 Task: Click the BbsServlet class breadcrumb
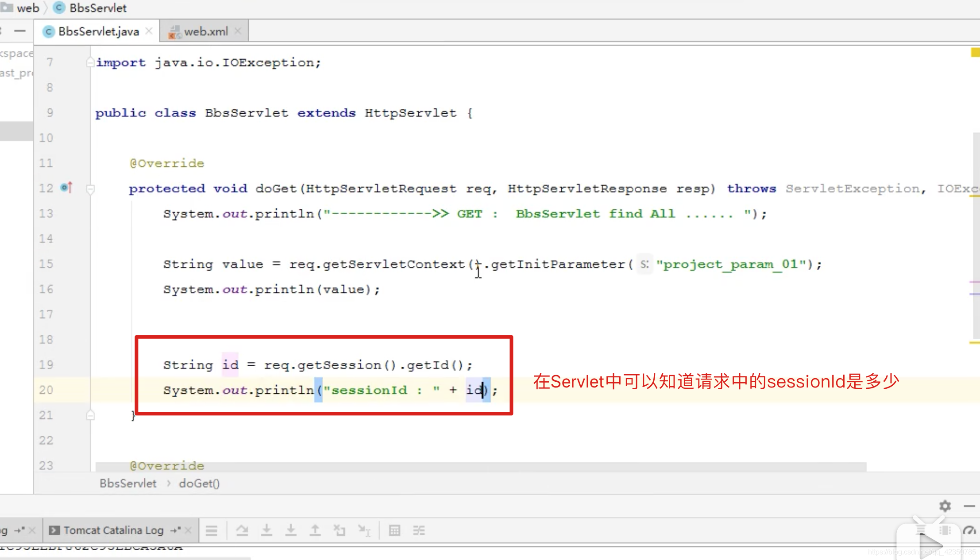click(128, 483)
